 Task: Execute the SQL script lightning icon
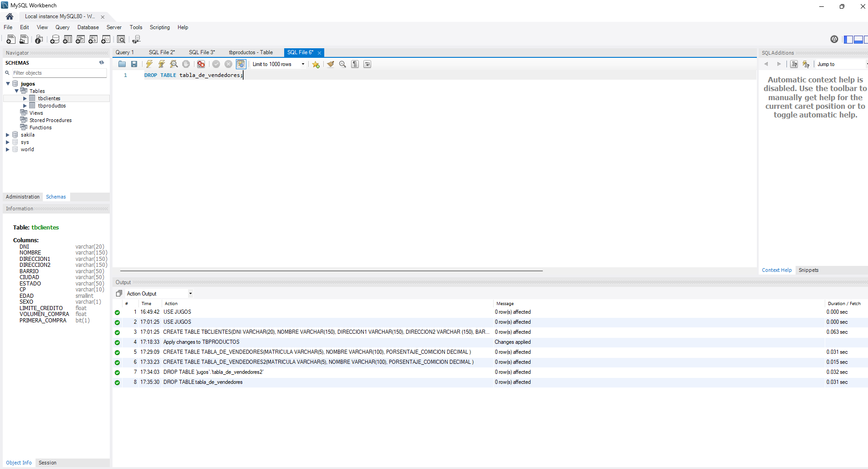(149, 64)
